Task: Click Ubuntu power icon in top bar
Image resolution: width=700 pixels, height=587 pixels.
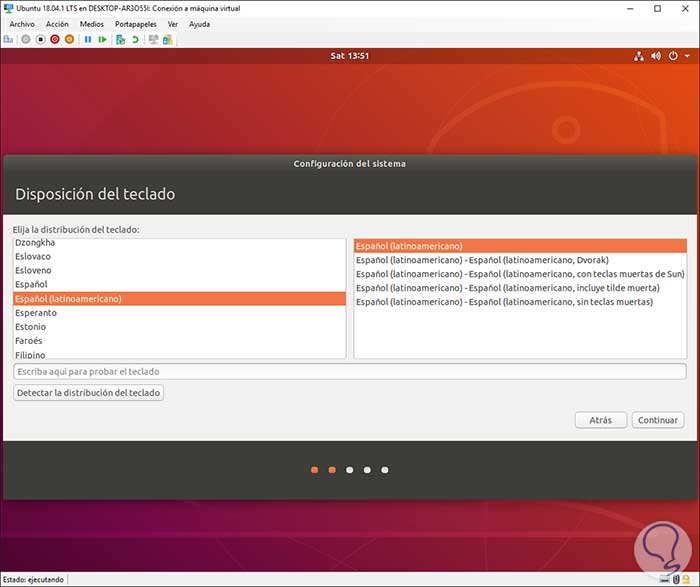Action: [x=673, y=56]
